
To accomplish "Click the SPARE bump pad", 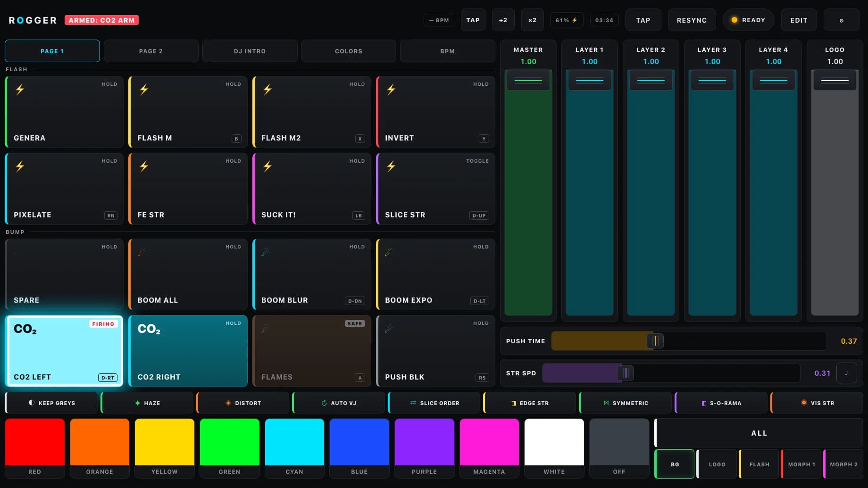I will (x=64, y=274).
